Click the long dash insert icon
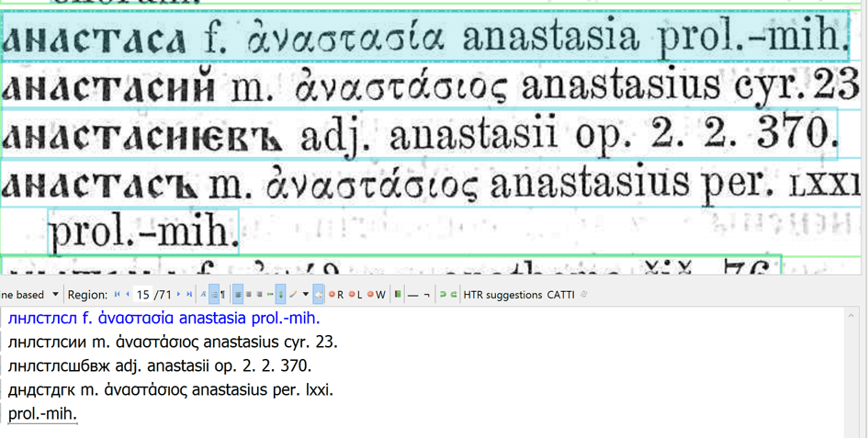Viewport: 868px width, 438px height. pos(412,295)
